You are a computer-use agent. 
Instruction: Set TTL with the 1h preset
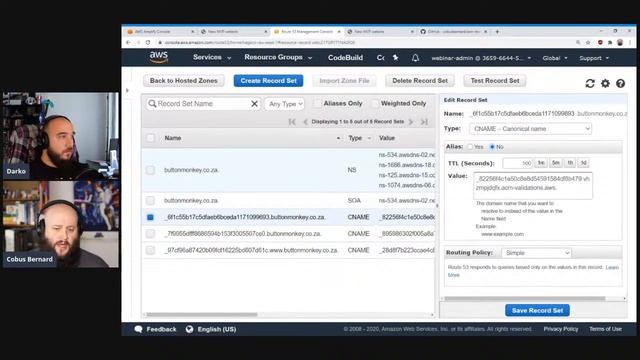click(570, 163)
